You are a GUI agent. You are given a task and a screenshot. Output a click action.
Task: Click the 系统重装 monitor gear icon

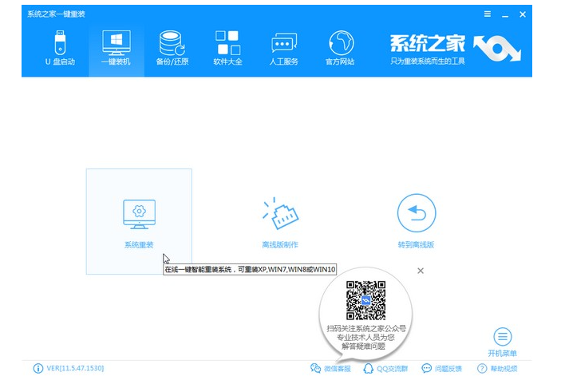click(139, 214)
